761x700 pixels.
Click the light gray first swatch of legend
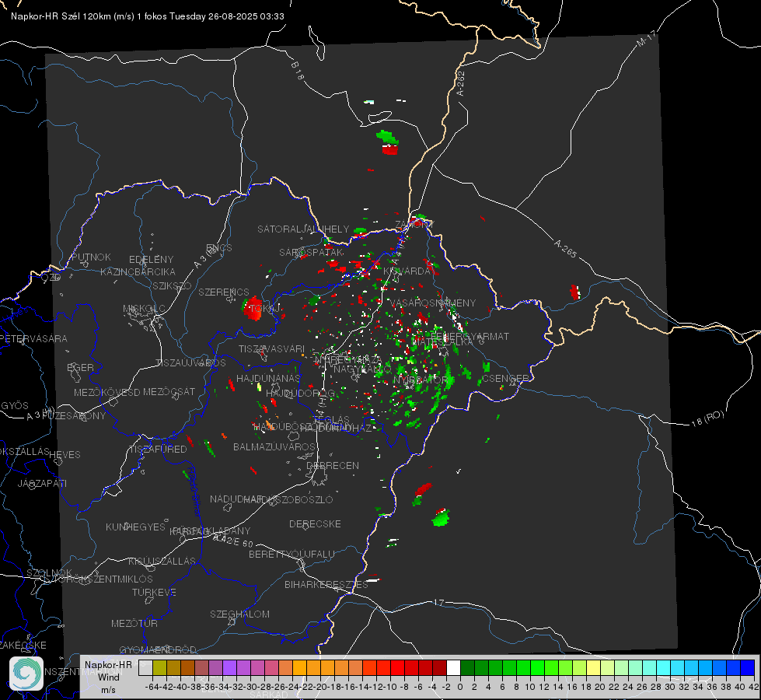click(145, 667)
